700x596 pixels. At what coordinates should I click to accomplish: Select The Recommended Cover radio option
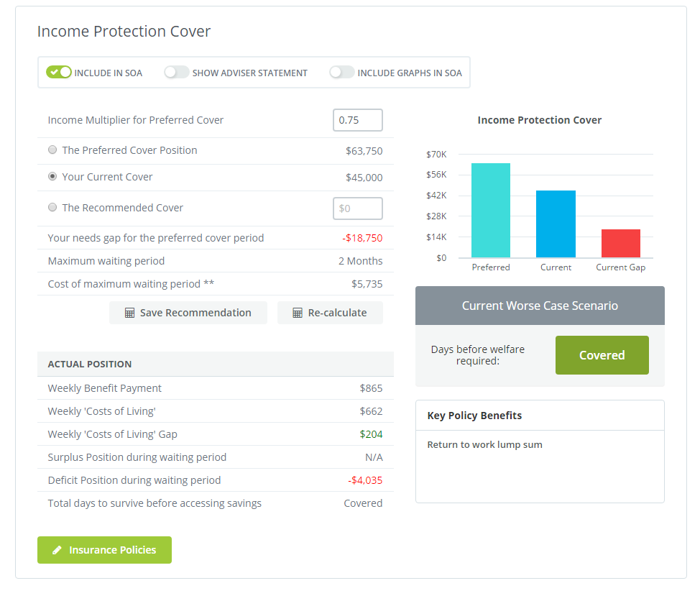click(x=52, y=208)
